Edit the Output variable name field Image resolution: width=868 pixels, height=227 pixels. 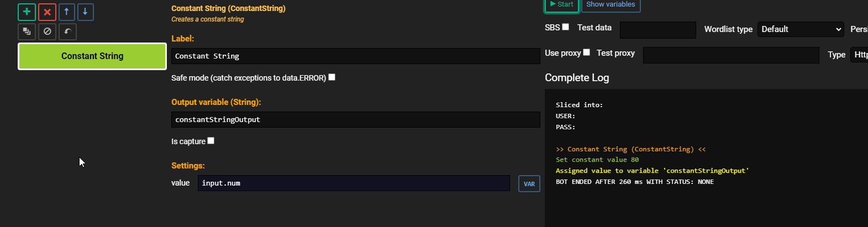(x=356, y=119)
